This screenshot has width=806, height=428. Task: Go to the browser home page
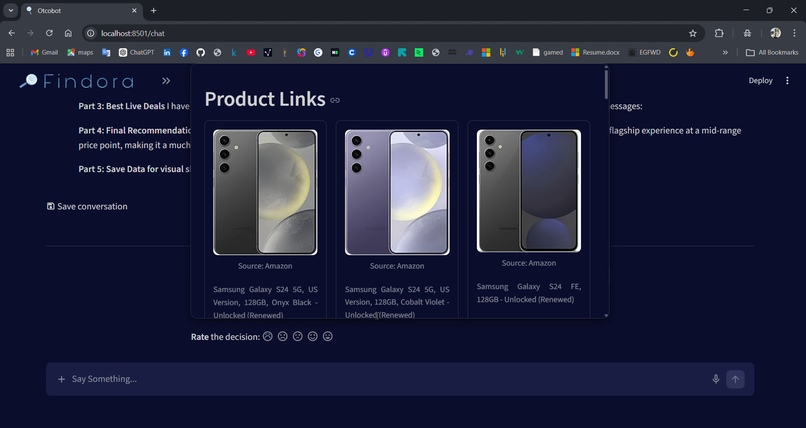(68, 33)
